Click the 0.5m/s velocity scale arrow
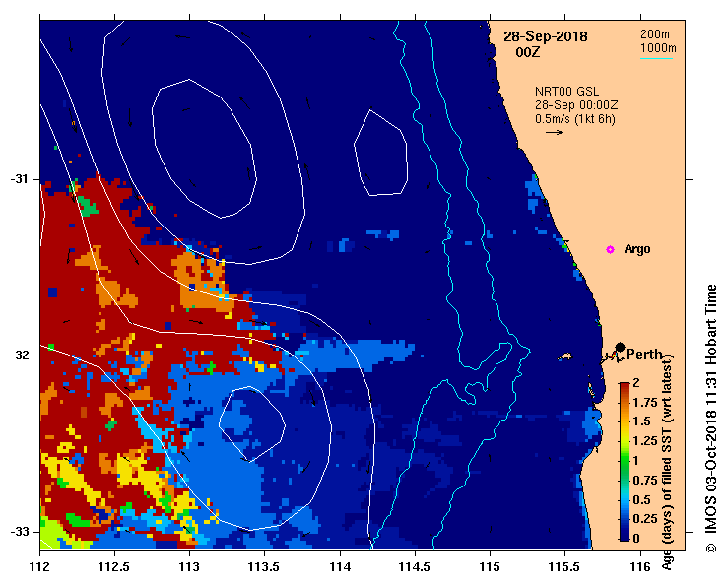The image size is (728, 583). click(x=554, y=131)
